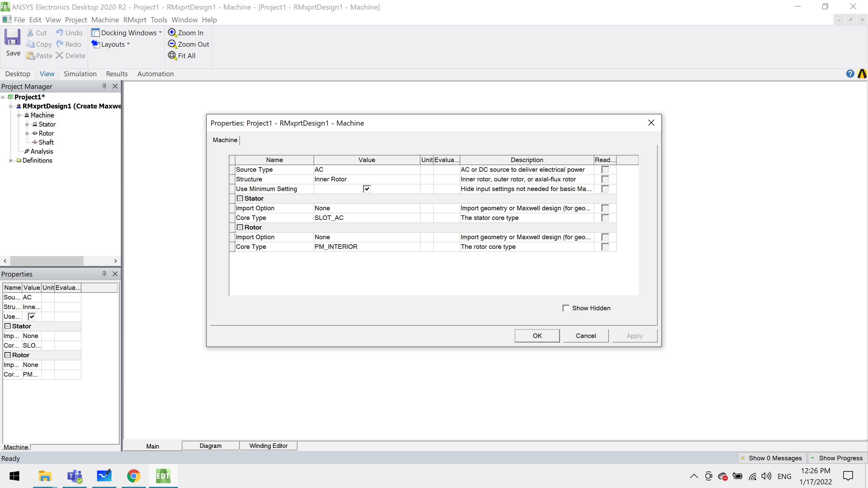Click the Zoom Out magnifier icon
Image resolution: width=868 pixels, height=488 pixels.
pos(172,44)
